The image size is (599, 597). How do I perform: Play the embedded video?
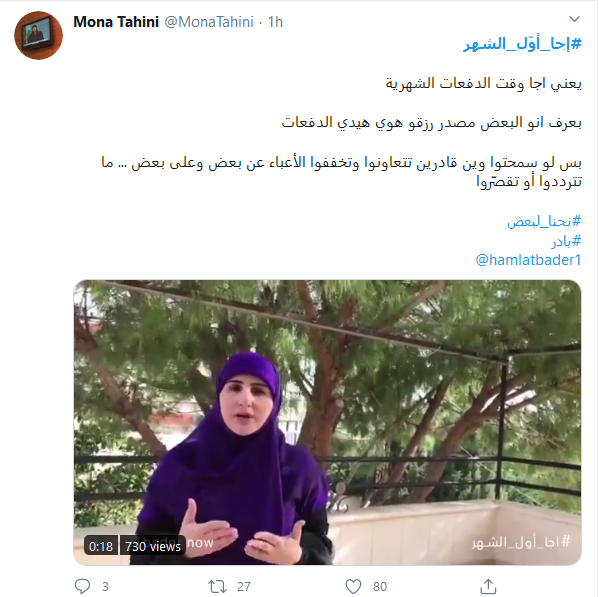point(327,422)
